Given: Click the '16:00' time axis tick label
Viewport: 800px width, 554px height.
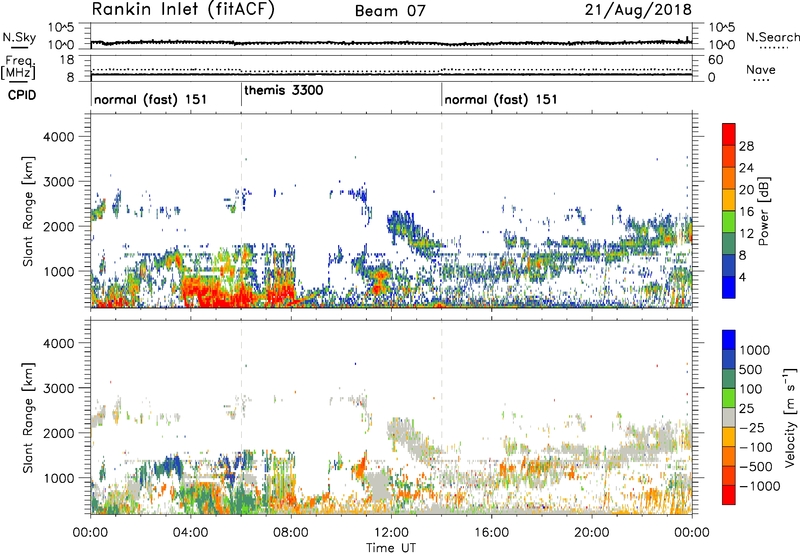Looking at the screenshot, I should click(491, 533).
